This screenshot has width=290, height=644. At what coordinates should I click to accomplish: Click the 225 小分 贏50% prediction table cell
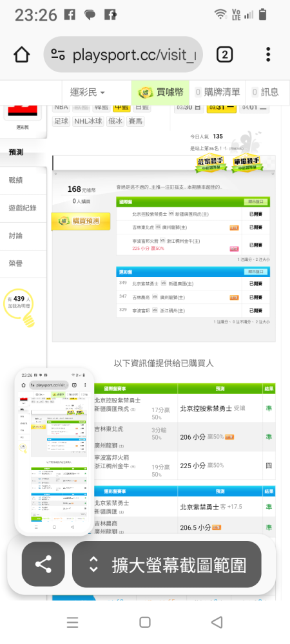pos(220,466)
